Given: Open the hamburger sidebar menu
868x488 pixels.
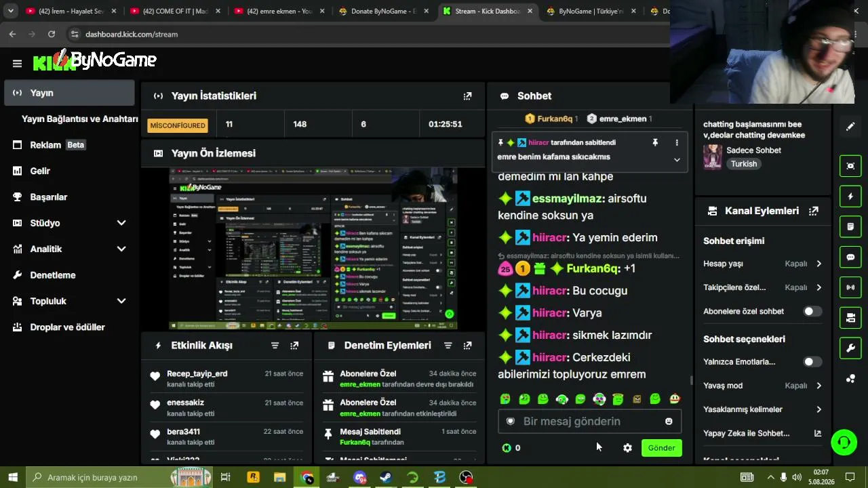Looking at the screenshot, I should 17,64.
